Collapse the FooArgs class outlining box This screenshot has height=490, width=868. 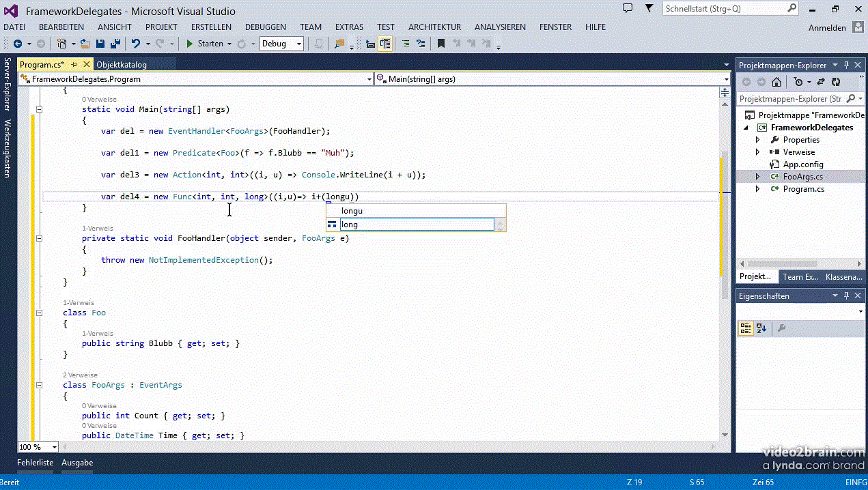[x=39, y=385]
